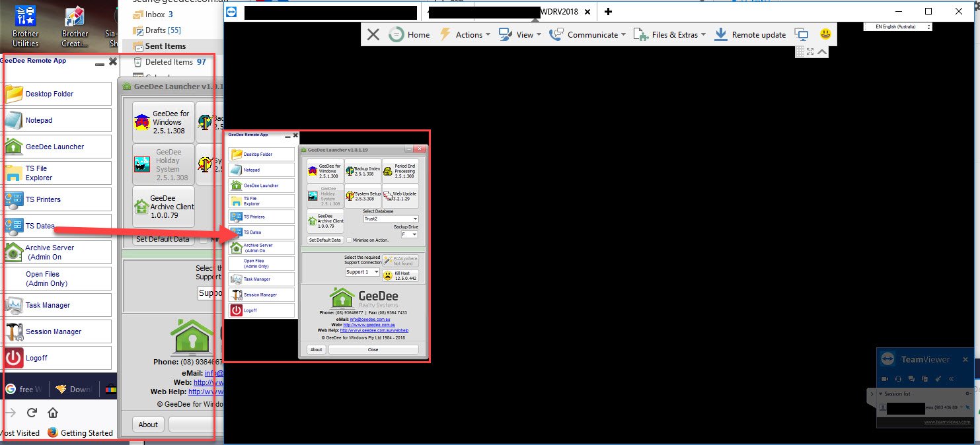Click the remote monitor icon beside Remote update
The width and height of the screenshot is (980, 445).
[802, 34]
